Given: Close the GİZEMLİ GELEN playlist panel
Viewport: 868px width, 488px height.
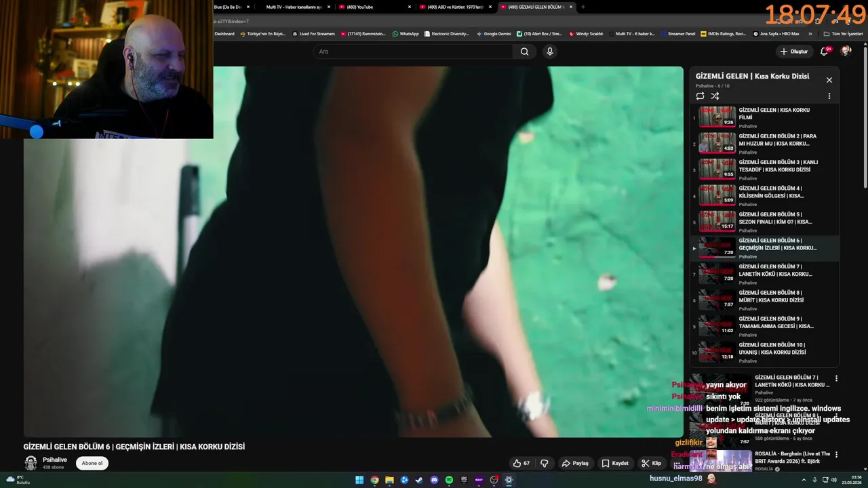Looking at the screenshot, I should (829, 80).
